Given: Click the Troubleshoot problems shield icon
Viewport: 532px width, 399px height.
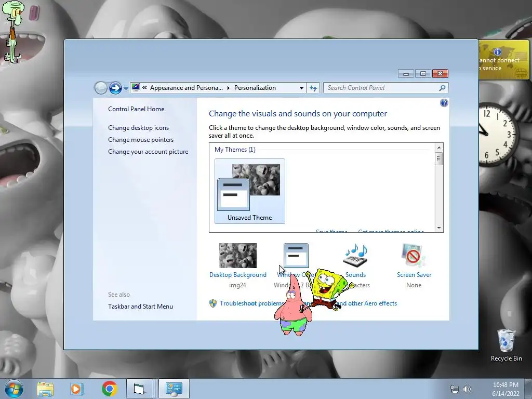Looking at the screenshot, I should [x=213, y=303].
